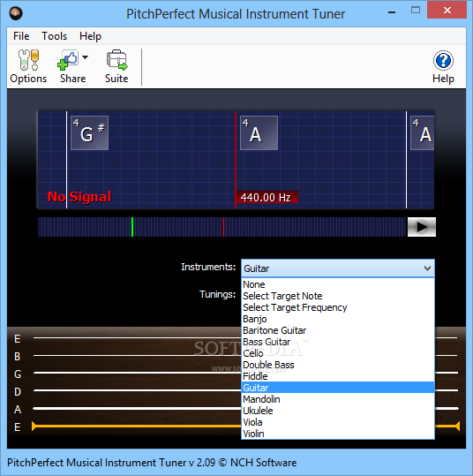The height and width of the screenshot is (476, 473).
Task: Click the PitchPerfect app icon in title bar
Action: [16, 13]
